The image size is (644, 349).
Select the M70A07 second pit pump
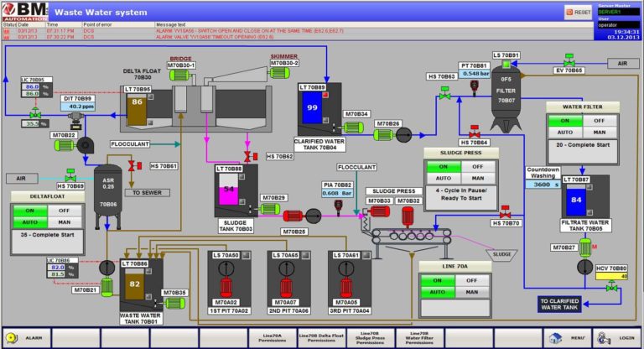click(286, 288)
